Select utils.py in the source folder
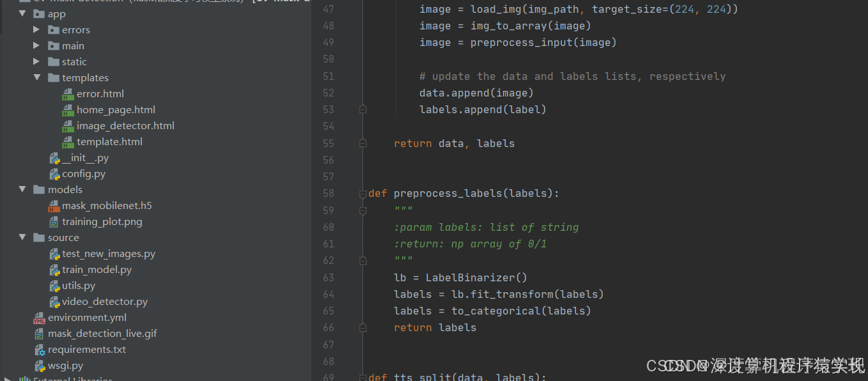Viewport: 868px width, 381px height. (79, 286)
